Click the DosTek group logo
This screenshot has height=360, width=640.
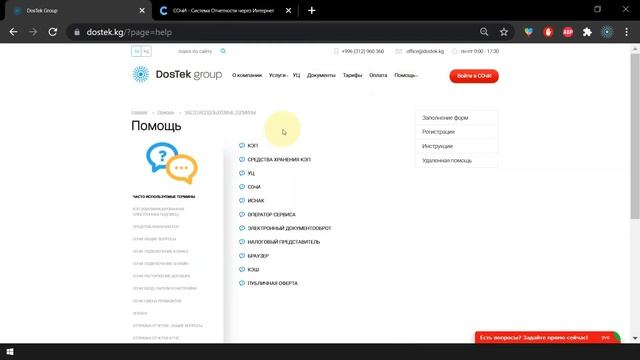point(177,75)
